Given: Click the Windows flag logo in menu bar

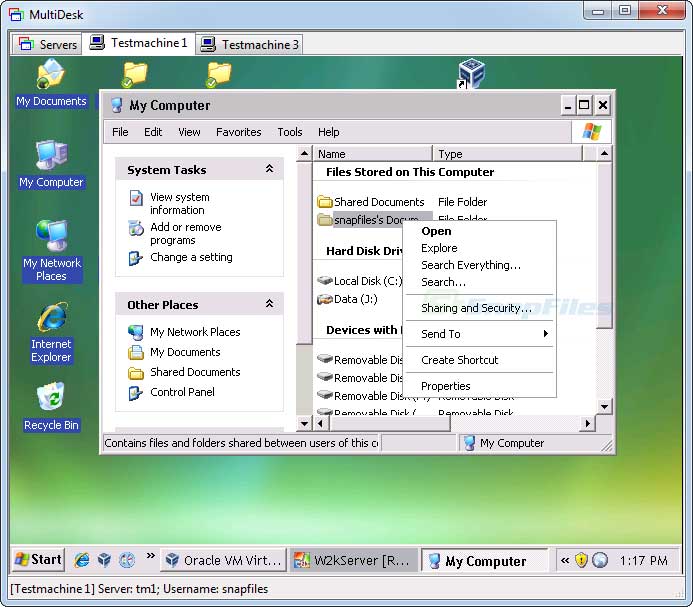Looking at the screenshot, I should point(591,132).
